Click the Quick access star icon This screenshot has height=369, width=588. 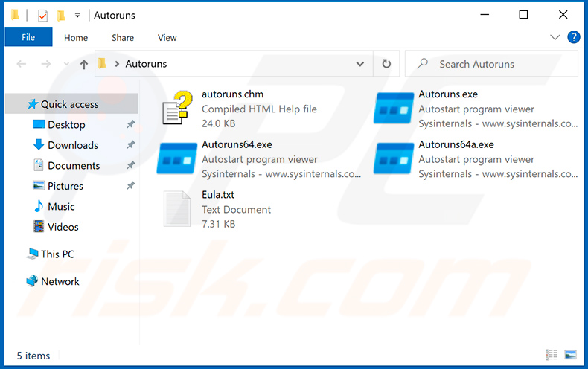33,104
